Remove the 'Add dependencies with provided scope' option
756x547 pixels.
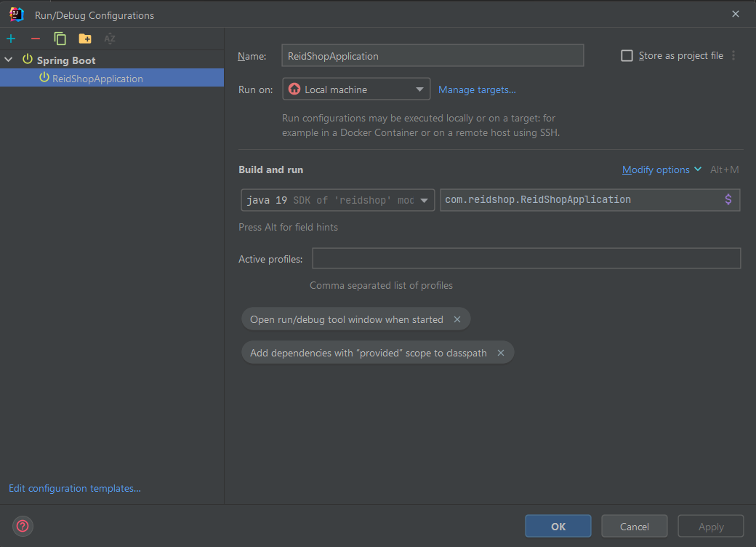pos(501,353)
